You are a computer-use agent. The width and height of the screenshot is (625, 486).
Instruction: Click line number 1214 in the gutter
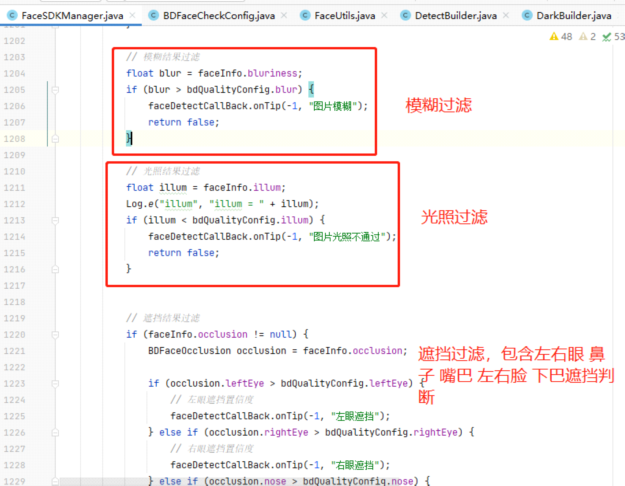click(15, 237)
